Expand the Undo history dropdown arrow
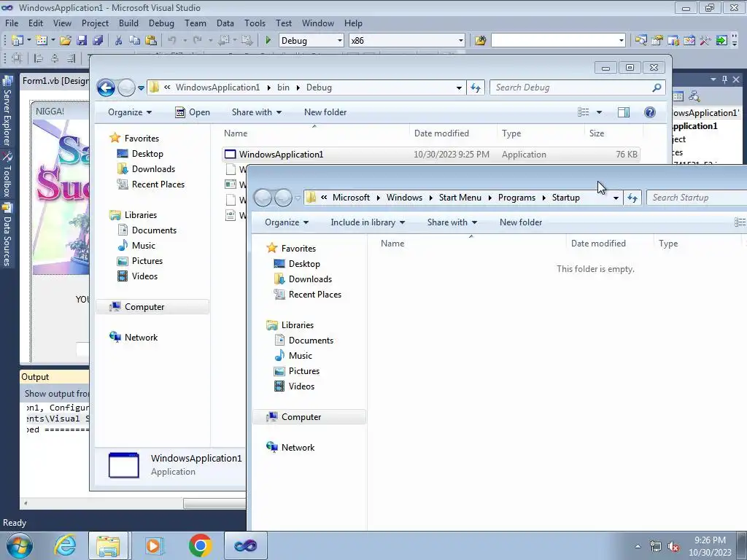Viewport: 747px width, 560px height. point(185,41)
